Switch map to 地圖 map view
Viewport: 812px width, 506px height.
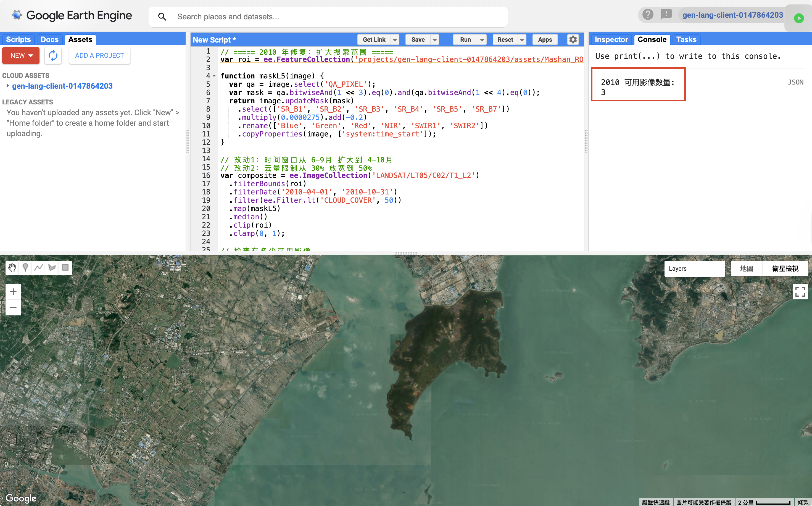pos(747,269)
